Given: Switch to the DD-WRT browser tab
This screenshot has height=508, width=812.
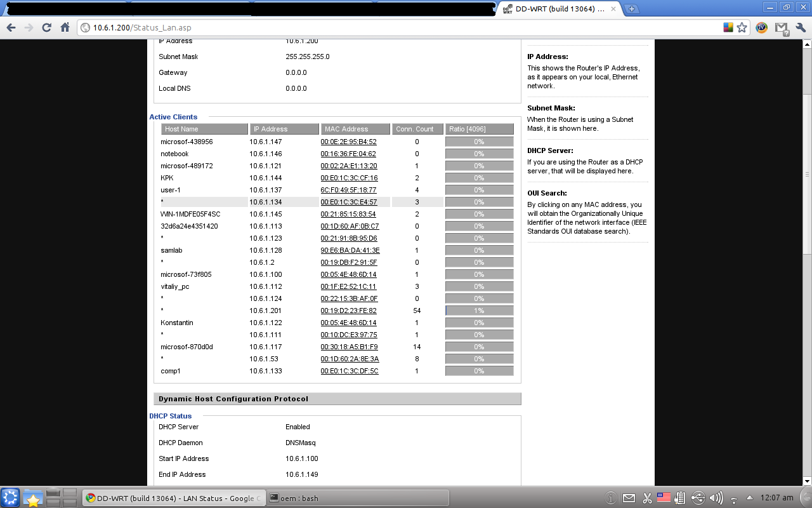Looking at the screenshot, I should pos(558,9).
